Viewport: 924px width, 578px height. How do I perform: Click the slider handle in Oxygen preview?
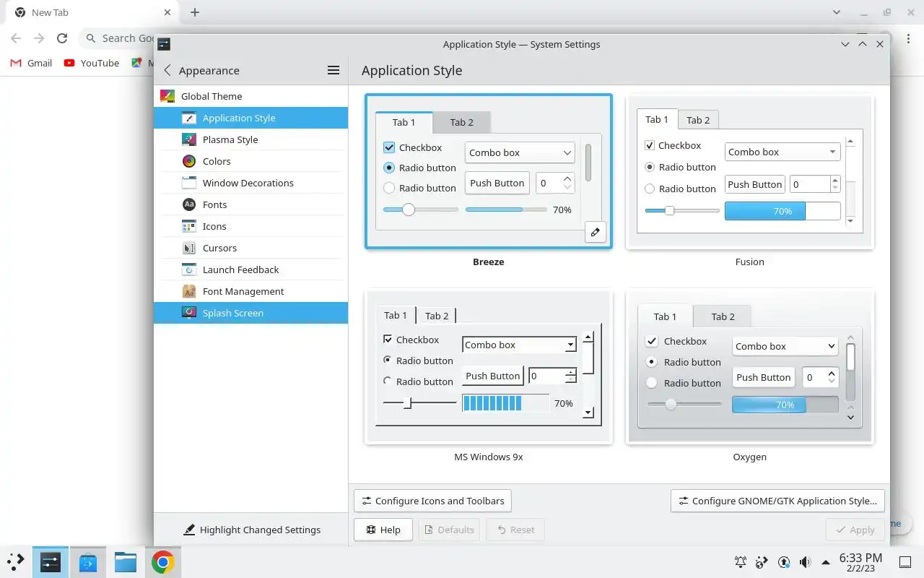click(x=671, y=405)
